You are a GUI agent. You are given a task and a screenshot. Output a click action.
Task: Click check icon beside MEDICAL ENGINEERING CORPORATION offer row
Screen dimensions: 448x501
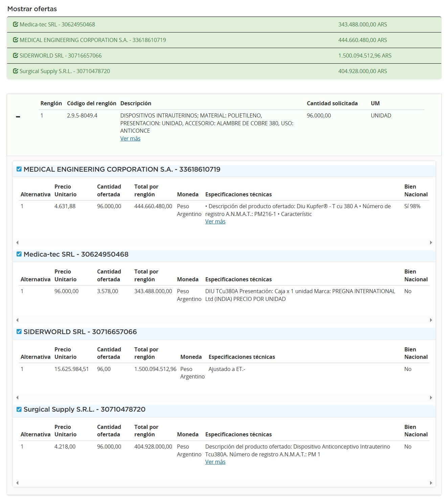tap(16, 40)
